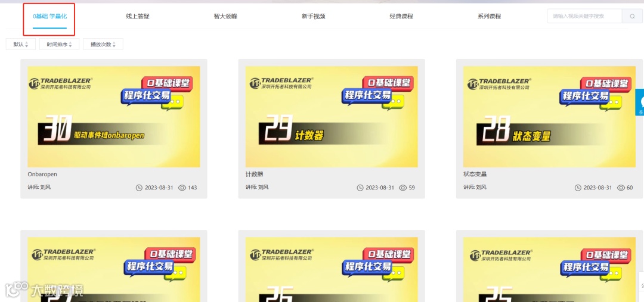This screenshot has width=644, height=302.
Task: Open the Onbaropen video title link
Action: (42, 175)
